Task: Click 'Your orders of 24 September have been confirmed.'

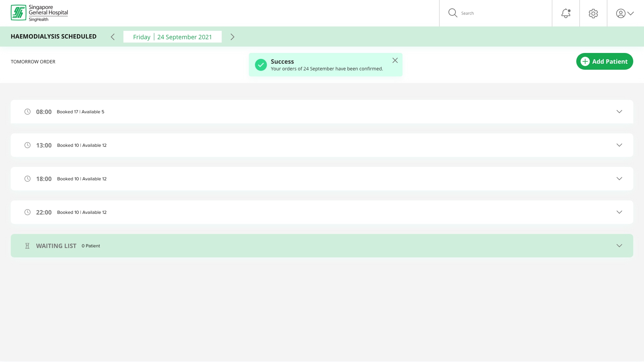Action: click(x=327, y=69)
